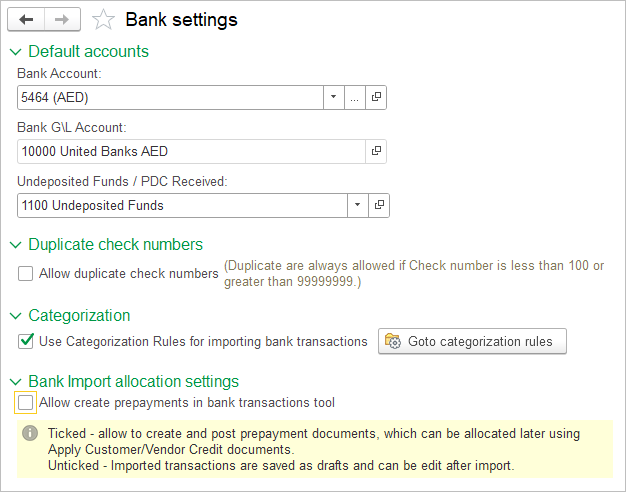Collapse the Duplicate check numbers section
The image size is (626, 492).
pyautogui.click(x=15, y=245)
